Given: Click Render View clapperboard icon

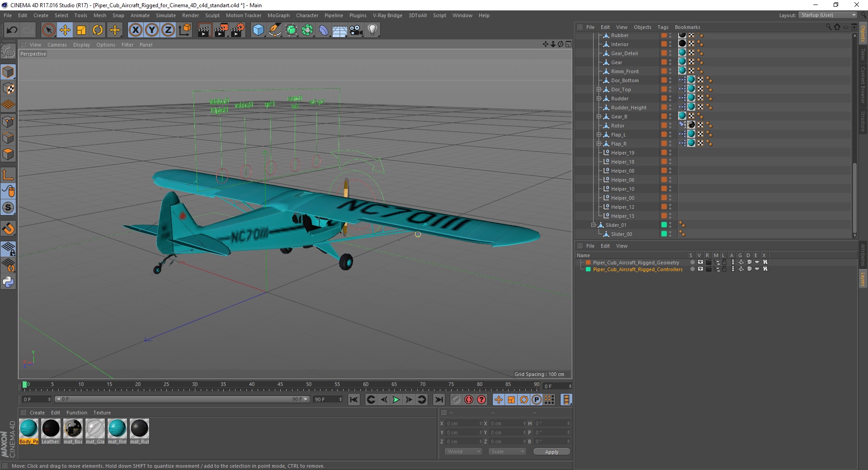Looking at the screenshot, I should (x=204, y=30).
